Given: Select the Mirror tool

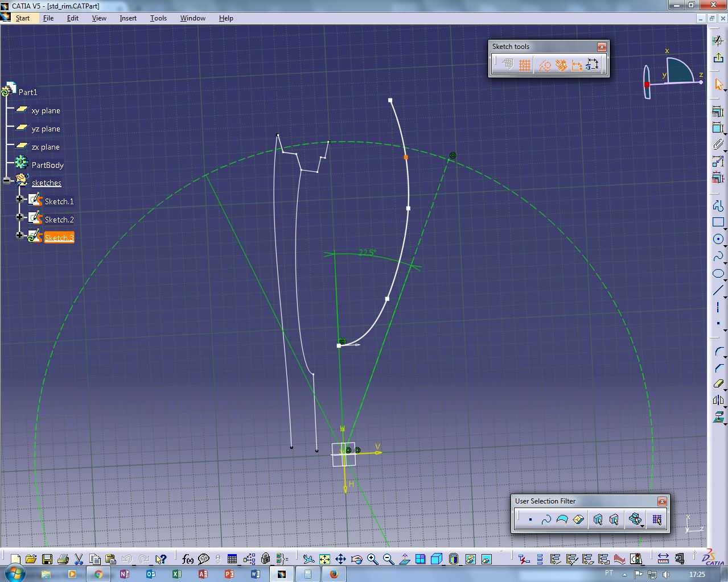Looking at the screenshot, I should point(718,401).
